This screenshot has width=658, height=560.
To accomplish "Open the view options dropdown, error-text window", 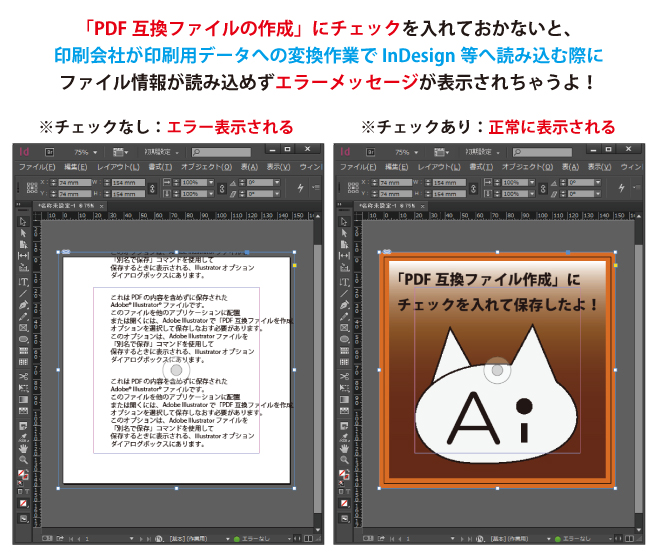I will (120, 152).
